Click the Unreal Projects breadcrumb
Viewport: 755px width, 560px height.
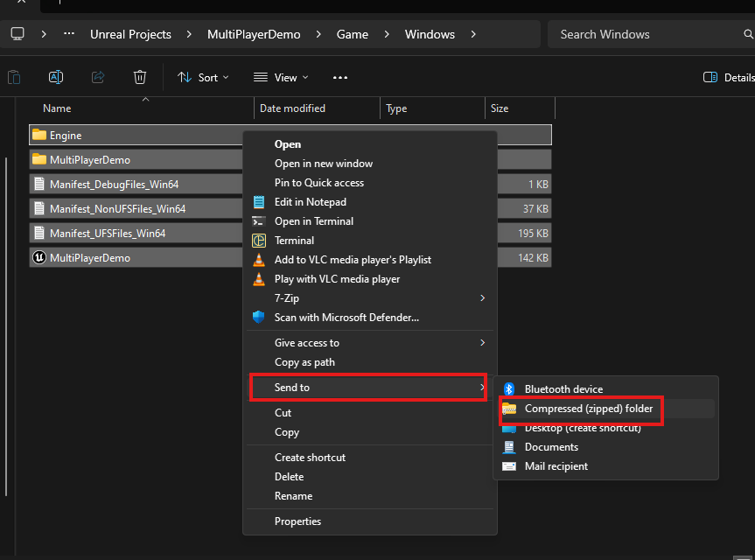[130, 34]
